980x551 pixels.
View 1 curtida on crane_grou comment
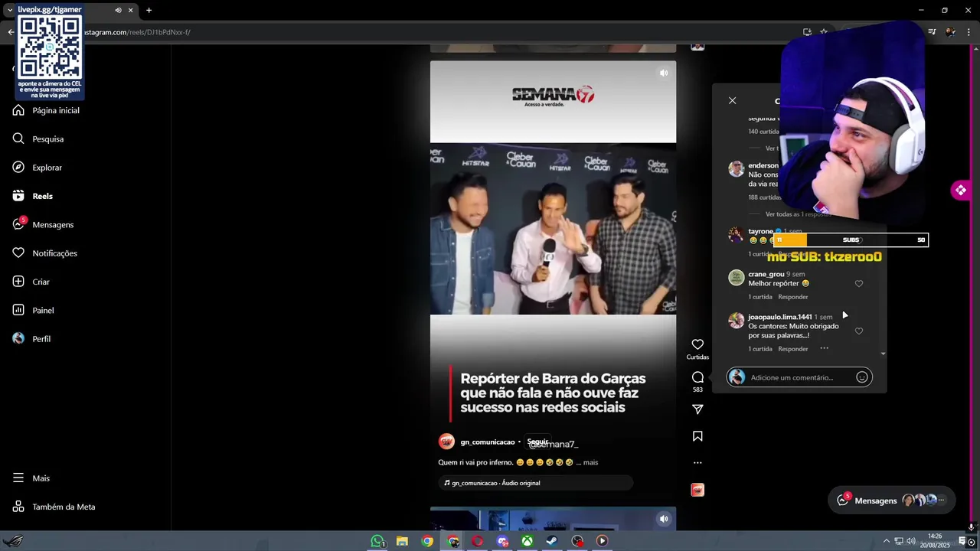(760, 297)
